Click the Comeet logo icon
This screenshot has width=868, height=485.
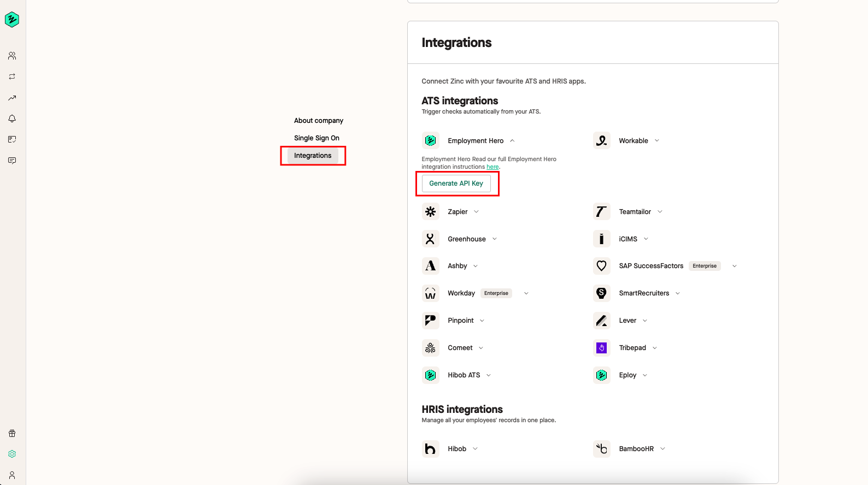(x=431, y=348)
